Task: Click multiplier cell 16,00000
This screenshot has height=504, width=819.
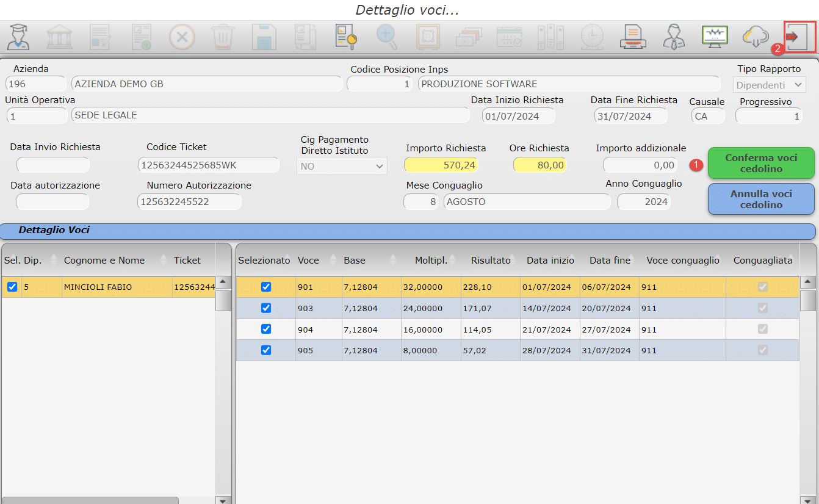Action: point(431,329)
